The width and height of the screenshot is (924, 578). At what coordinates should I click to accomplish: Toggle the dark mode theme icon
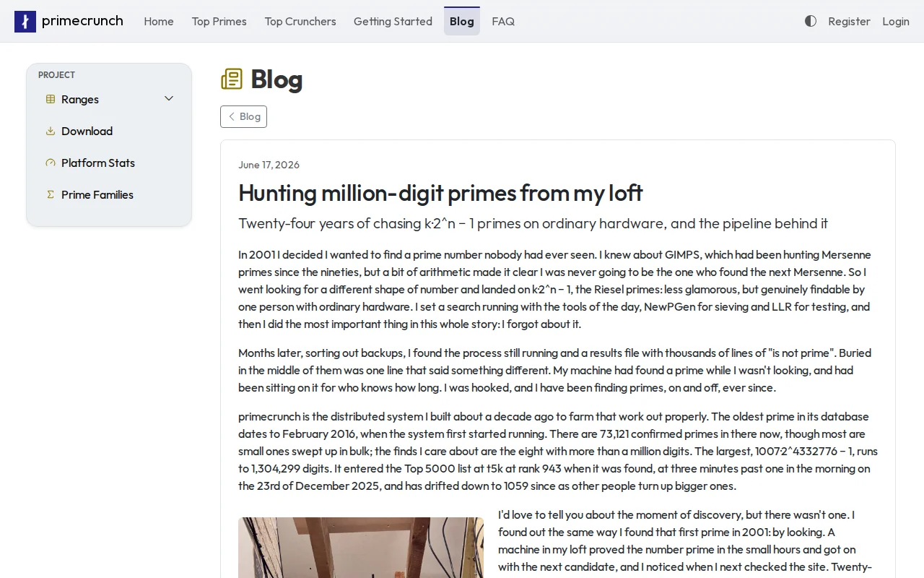[x=811, y=22]
